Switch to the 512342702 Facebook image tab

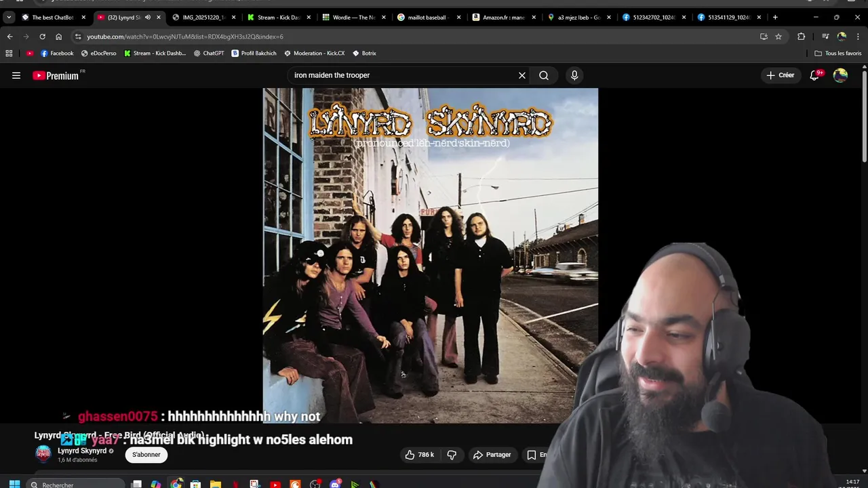pyautogui.click(x=653, y=17)
